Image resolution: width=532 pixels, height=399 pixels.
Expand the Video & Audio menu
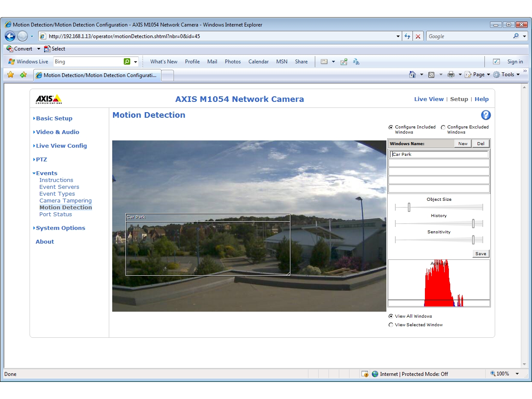pyautogui.click(x=57, y=132)
